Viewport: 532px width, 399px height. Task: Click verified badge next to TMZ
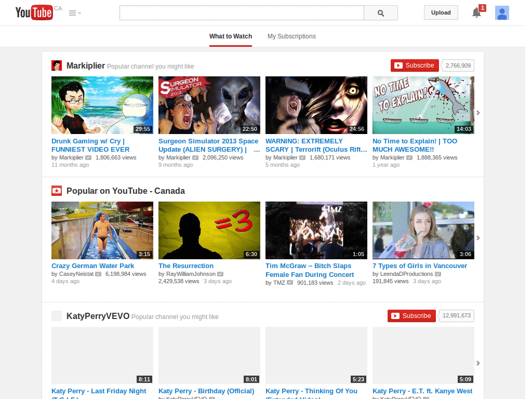tap(290, 283)
